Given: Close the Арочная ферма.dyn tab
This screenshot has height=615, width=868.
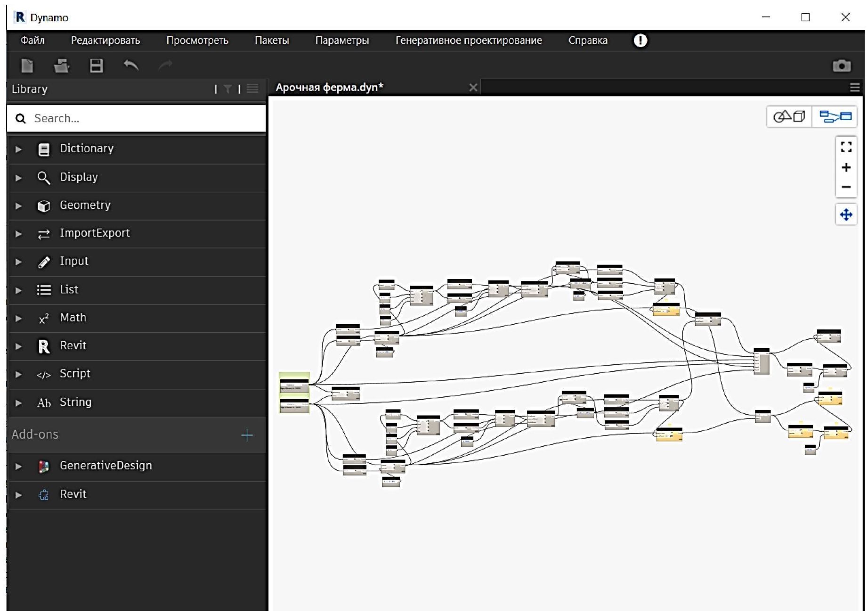Looking at the screenshot, I should [x=473, y=88].
